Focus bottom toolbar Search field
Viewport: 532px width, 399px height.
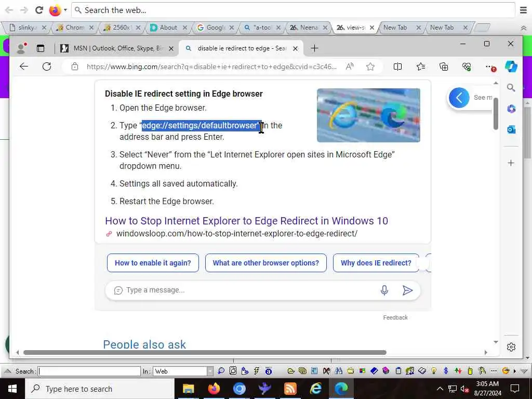pos(89,371)
